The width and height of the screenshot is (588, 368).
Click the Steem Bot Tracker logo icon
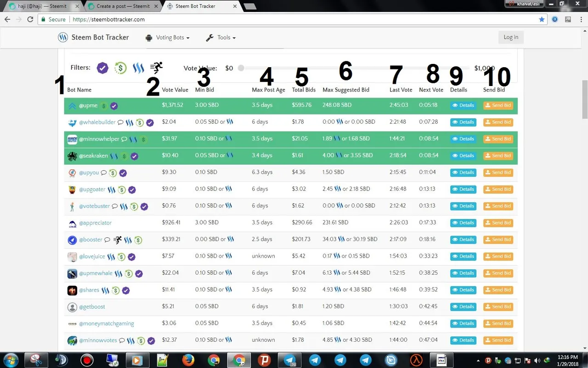(63, 38)
